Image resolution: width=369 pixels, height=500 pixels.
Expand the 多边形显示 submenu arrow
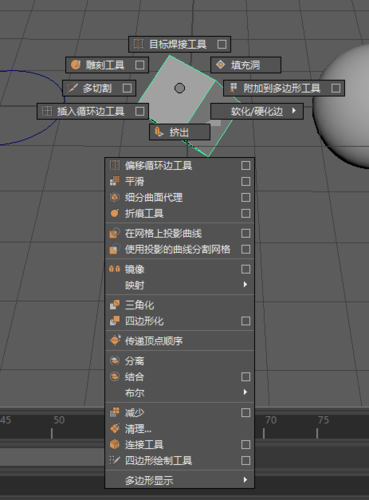245,480
